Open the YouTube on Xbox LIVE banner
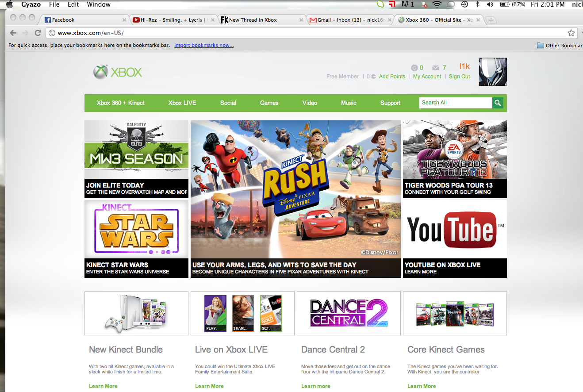 455,239
